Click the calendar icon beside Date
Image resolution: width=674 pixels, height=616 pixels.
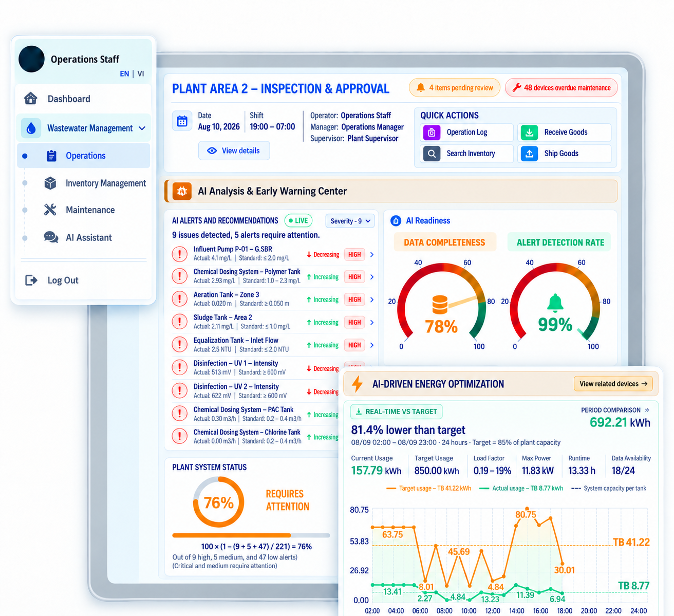182,121
